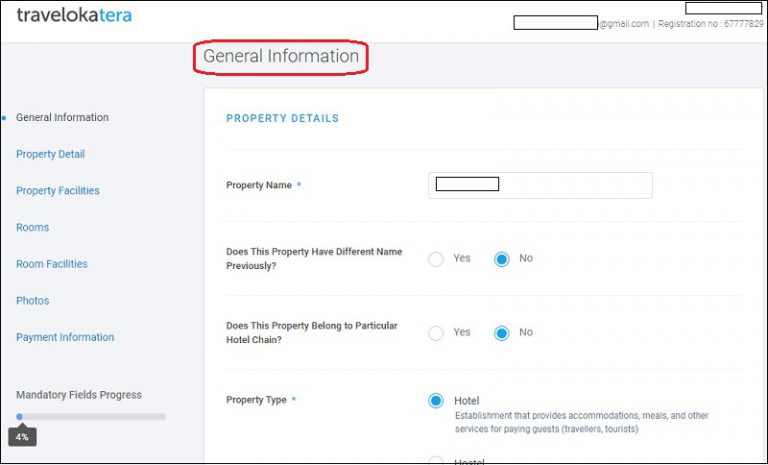The width and height of the screenshot is (768, 465).
Task: Go to Property Detail section
Action: (x=50, y=154)
